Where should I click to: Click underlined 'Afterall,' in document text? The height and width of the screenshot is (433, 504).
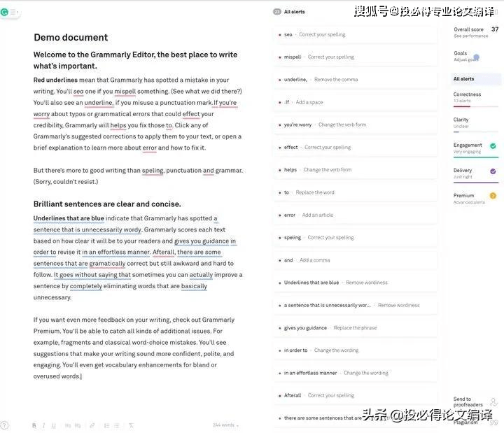164,252
